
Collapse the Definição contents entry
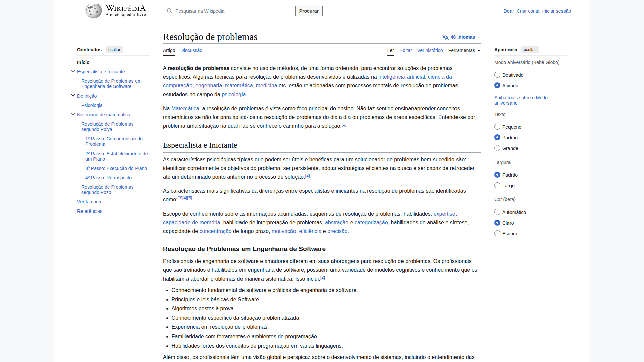(x=73, y=96)
